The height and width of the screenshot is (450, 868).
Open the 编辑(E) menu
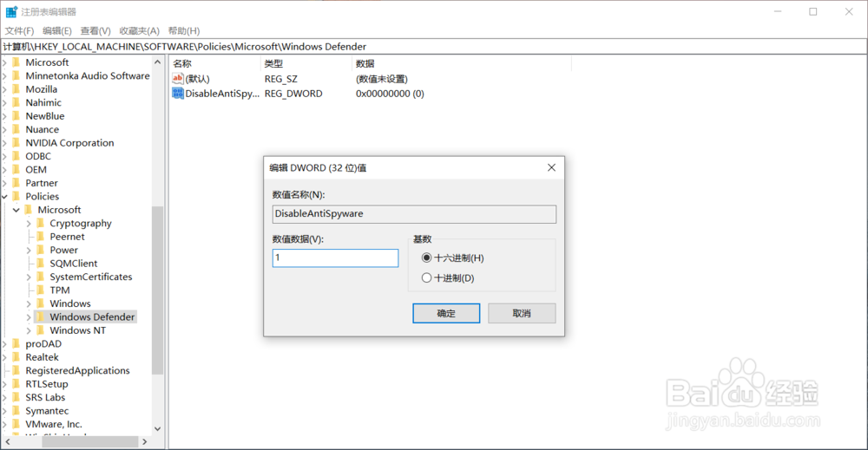tap(57, 31)
